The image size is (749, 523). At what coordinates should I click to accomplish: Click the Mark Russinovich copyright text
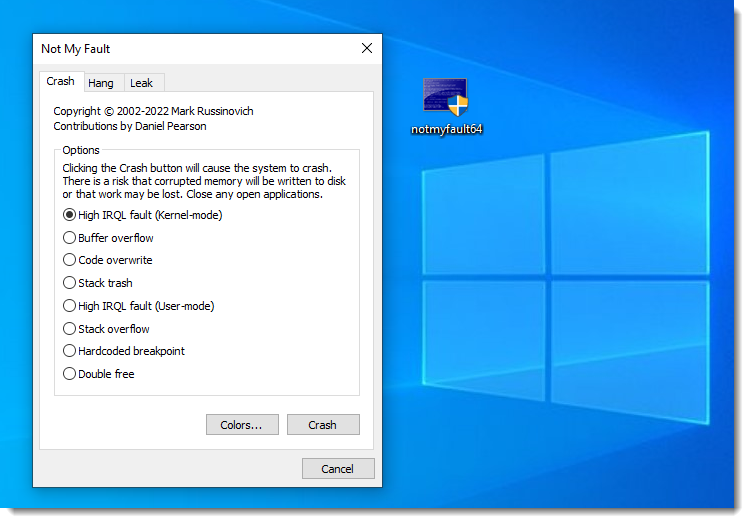coord(153,112)
